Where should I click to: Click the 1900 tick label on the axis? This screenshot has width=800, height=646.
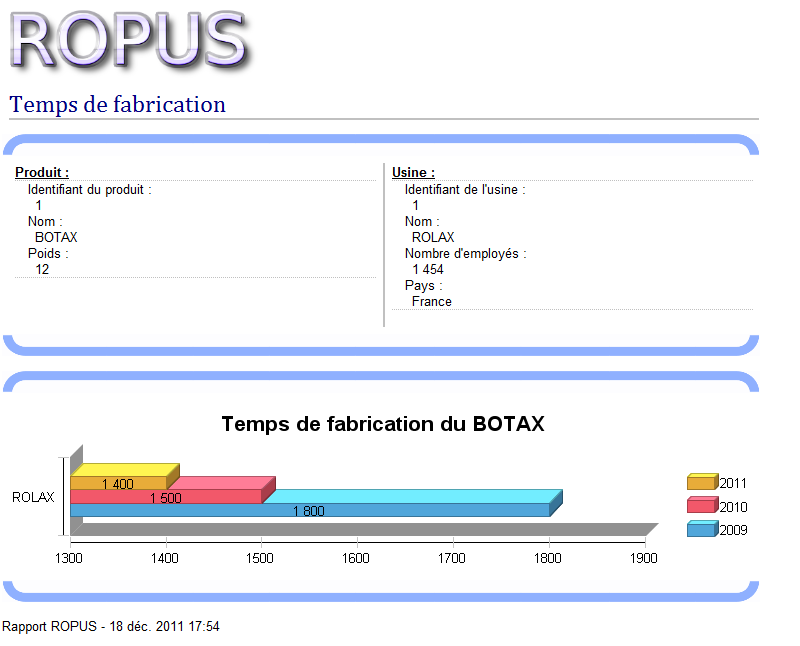[644, 558]
